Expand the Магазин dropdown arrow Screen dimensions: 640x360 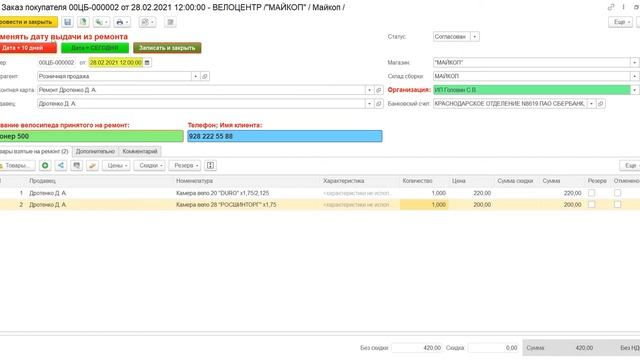tap(635, 62)
